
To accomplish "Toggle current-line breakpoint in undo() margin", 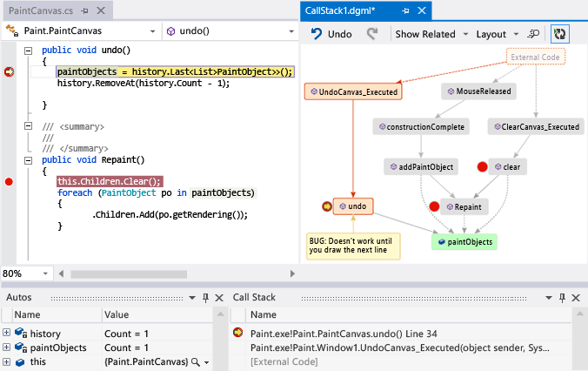I will pos(10,72).
